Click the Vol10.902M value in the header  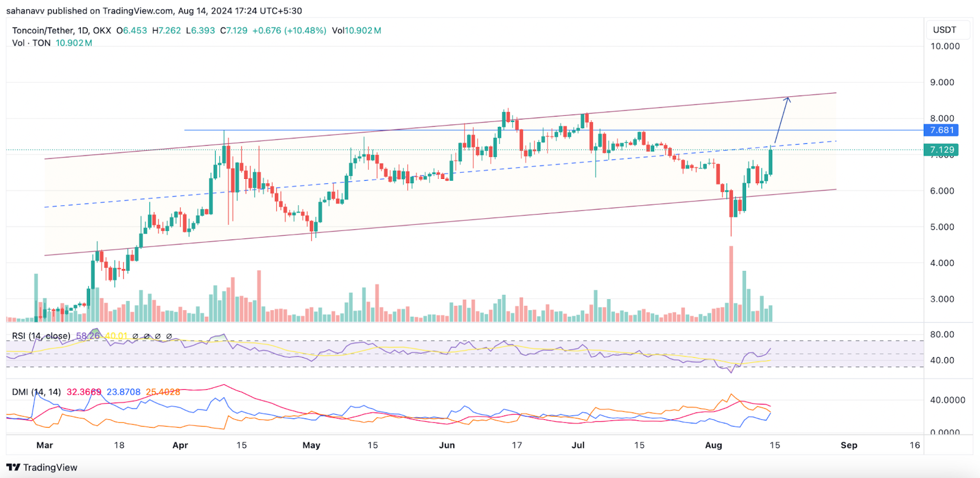coord(356,30)
